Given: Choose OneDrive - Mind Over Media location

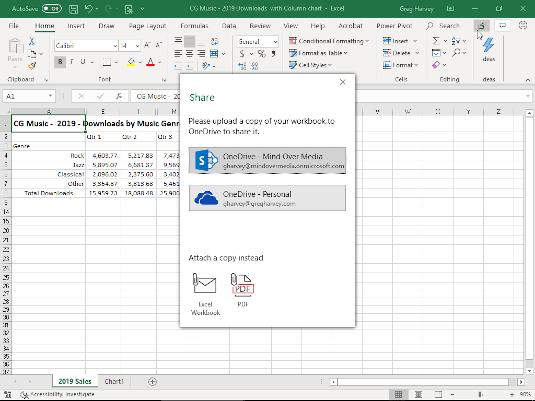Looking at the screenshot, I should [267, 160].
